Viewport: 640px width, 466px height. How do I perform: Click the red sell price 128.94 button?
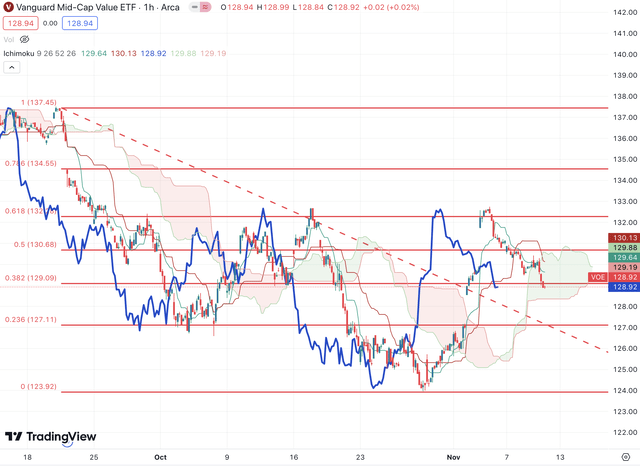coord(19,22)
